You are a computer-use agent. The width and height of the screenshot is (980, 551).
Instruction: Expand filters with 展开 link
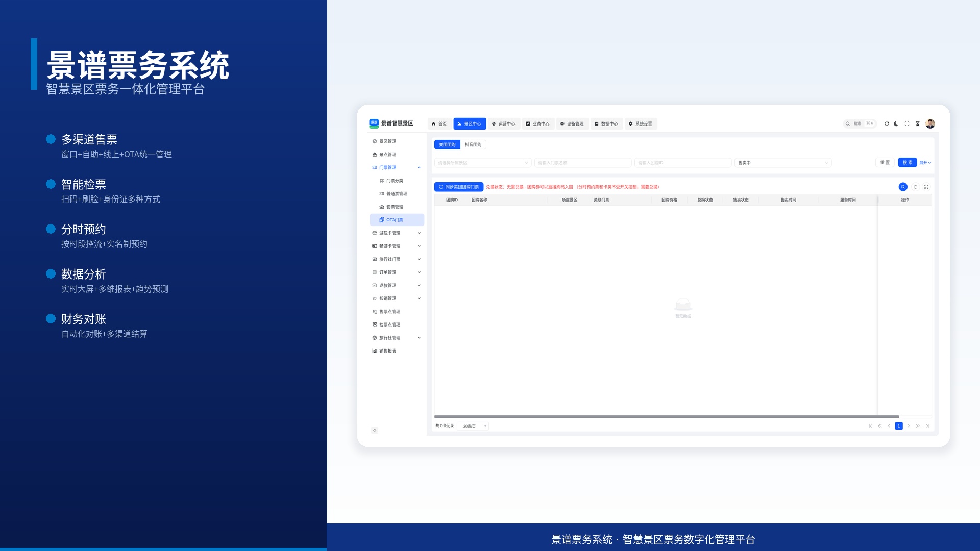click(x=925, y=163)
